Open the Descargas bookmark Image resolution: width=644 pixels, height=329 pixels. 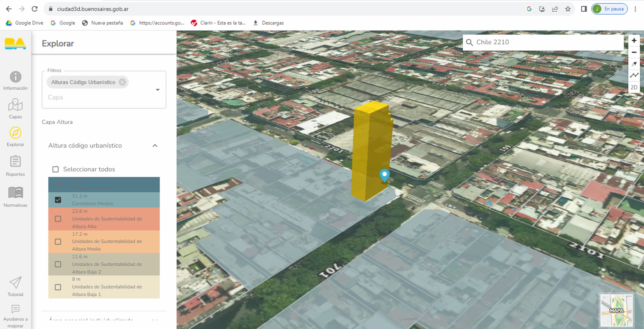click(268, 23)
